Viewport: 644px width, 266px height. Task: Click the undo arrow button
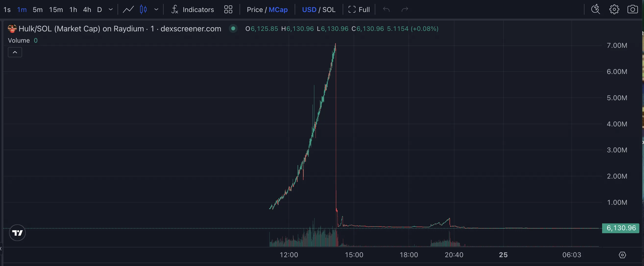pyautogui.click(x=386, y=10)
